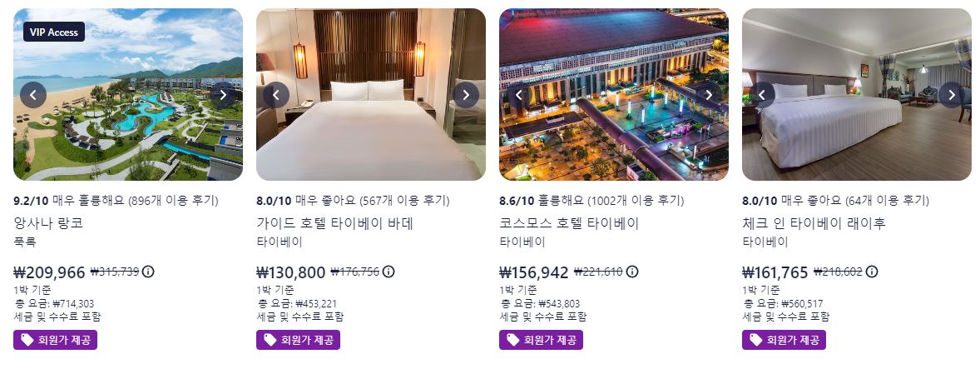Show previous photo of 앙사나 랑코
The height and width of the screenshot is (379, 980).
(33, 95)
